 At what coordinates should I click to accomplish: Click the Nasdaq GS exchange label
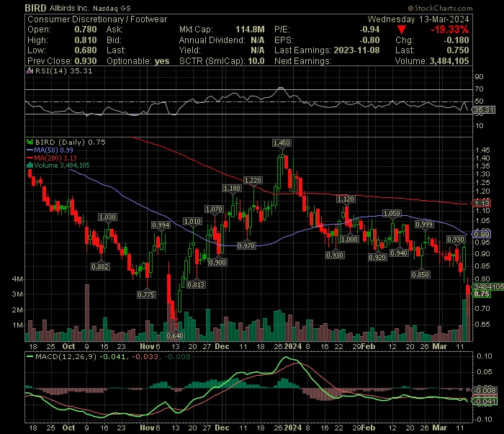coord(112,9)
